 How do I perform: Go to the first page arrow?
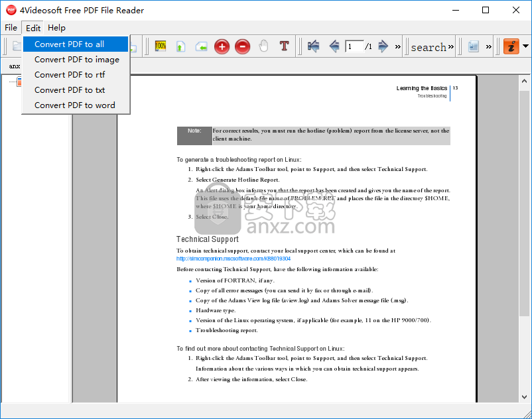(x=313, y=46)
